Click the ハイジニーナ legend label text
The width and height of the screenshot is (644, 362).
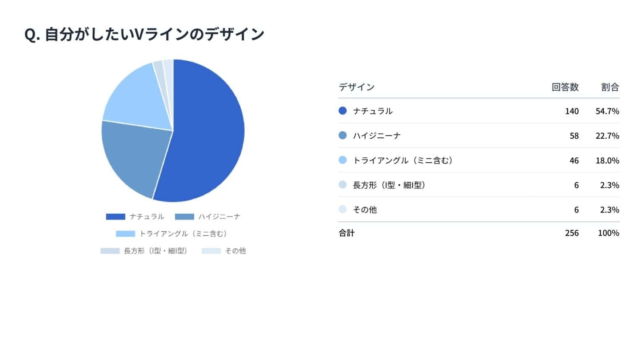(x=219, y=217)
